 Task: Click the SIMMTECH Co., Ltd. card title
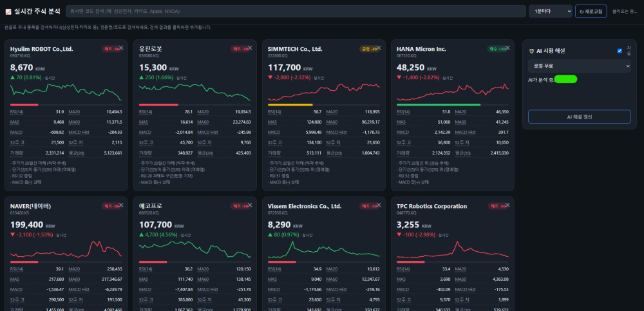(295, 49)
